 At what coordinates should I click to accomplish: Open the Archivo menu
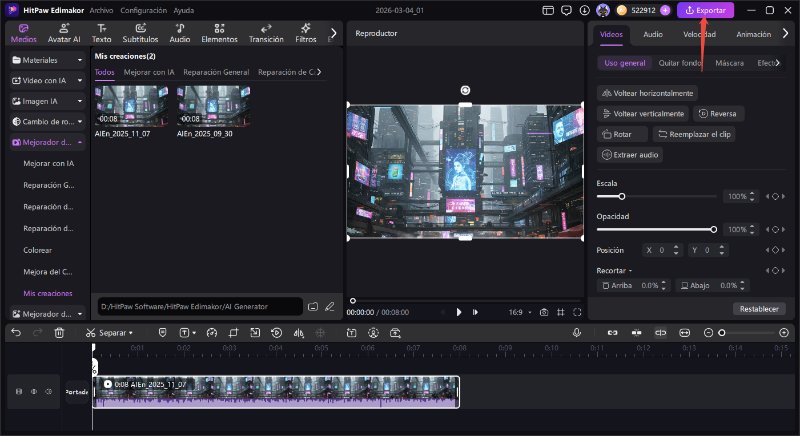101,9
